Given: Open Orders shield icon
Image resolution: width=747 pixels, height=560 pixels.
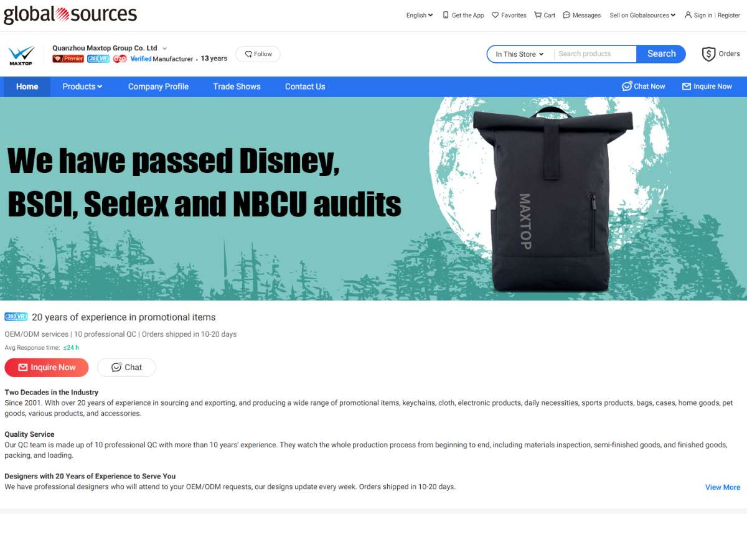Looking at the screenshot, I should click(708, 54).
